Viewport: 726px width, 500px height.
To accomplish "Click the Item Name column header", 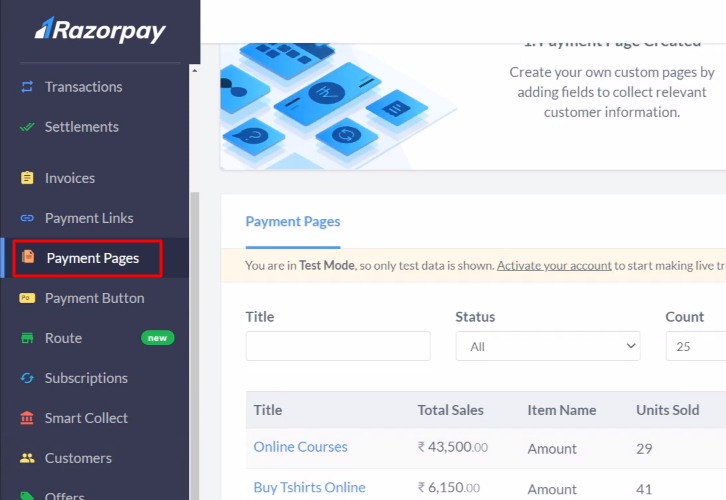I will [x=562, y=410].
